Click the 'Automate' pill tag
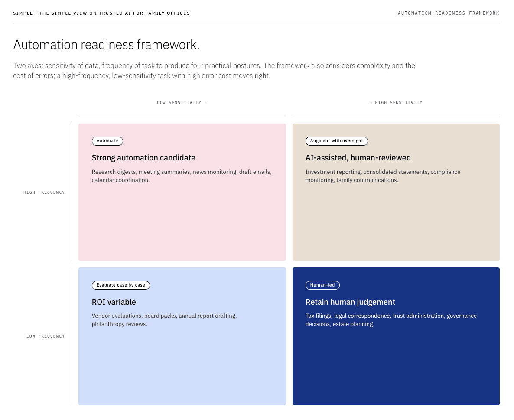The height and width of the screenshot is (420, 514). click(107, 141)
